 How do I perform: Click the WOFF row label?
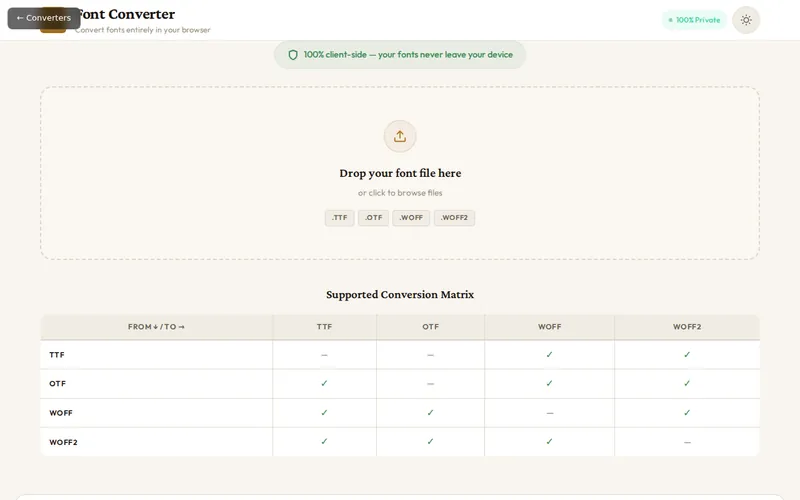tap(61, 413)
